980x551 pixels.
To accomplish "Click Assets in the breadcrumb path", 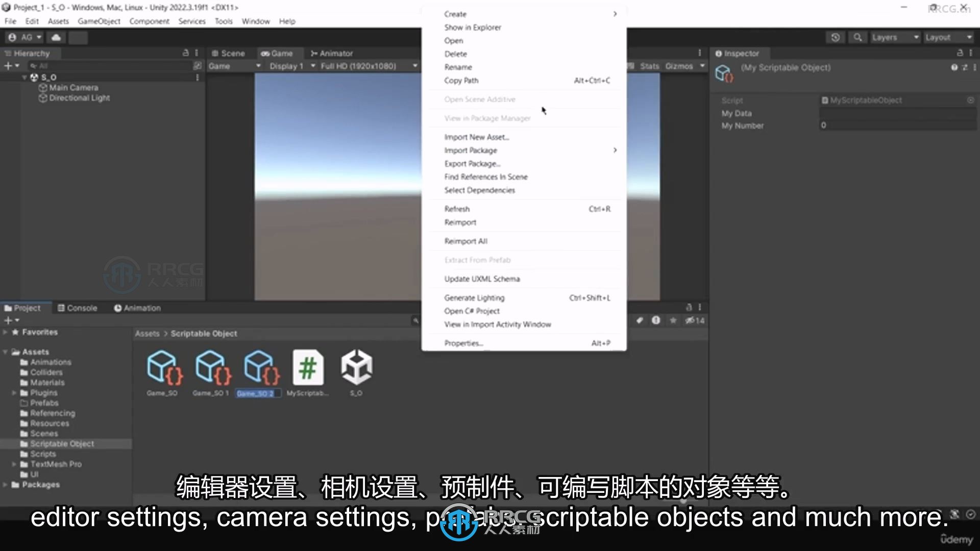I will pyautogui.click(x=147, y=333).
